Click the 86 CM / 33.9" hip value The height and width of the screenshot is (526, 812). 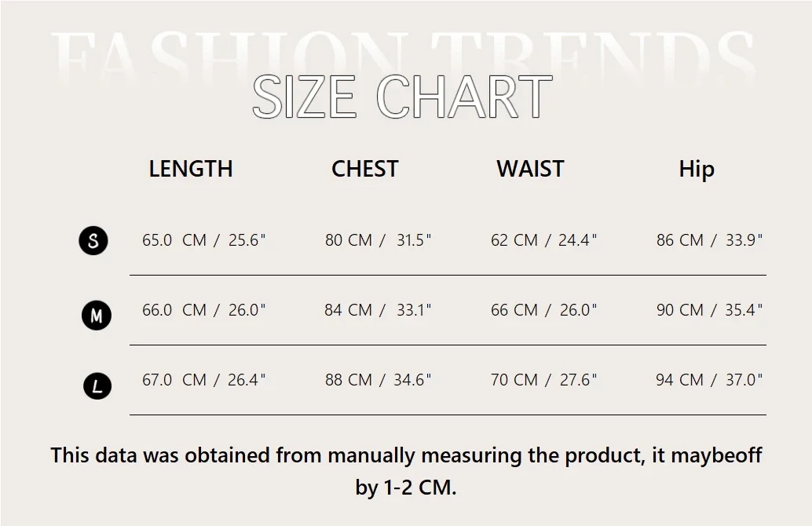tap(710, 240)
